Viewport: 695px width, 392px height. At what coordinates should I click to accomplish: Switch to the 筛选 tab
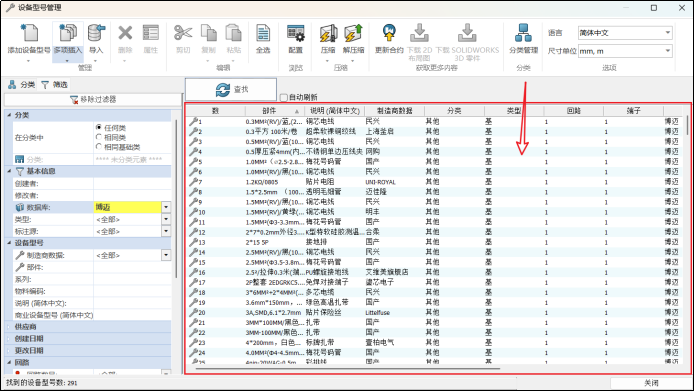(x=54, y=84)
